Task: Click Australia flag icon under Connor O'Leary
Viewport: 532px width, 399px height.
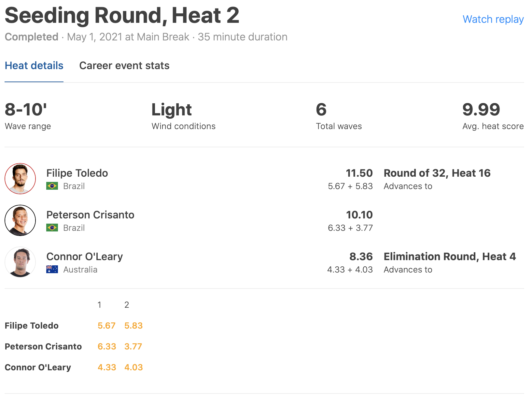Action: tap(52, 269)
